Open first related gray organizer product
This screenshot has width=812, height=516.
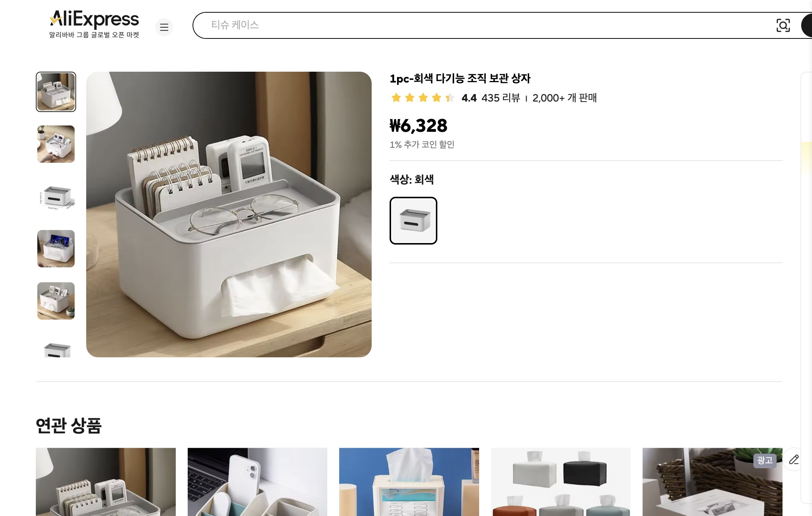[x=106, y=482]
